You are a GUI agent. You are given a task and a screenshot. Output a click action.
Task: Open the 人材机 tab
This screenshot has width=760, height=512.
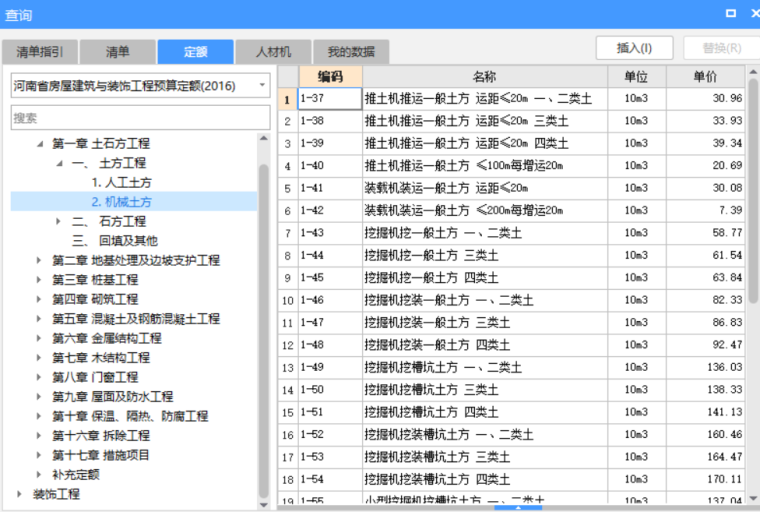click(x=272, y=52)
